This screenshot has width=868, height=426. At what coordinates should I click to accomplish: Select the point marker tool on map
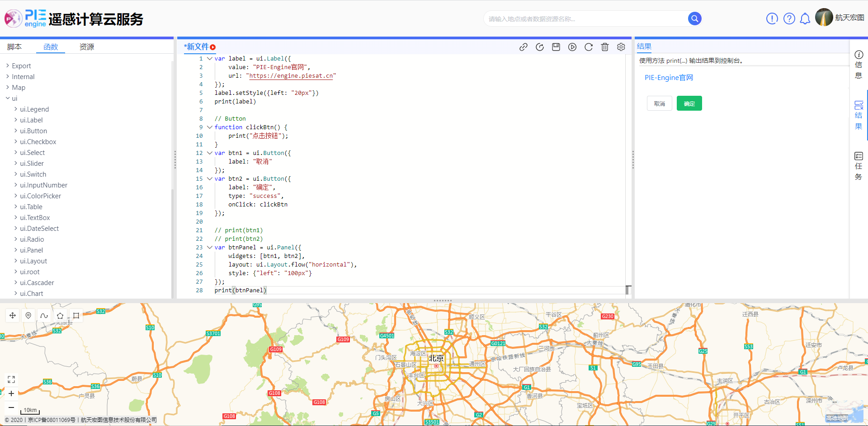coord(28,316)
